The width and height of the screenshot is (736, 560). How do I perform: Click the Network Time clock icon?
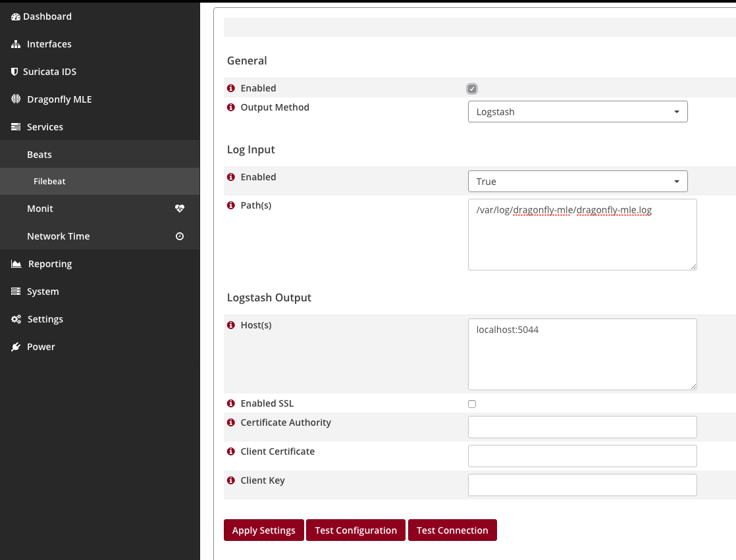click(x=180, y=236)
